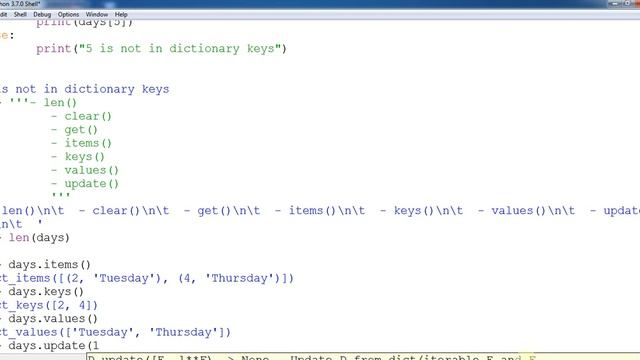The height and width of the screenshot is (360, 640).
Task: Click the print "5 is not in dictionary keys" line
Action: [x=161, y=49]
